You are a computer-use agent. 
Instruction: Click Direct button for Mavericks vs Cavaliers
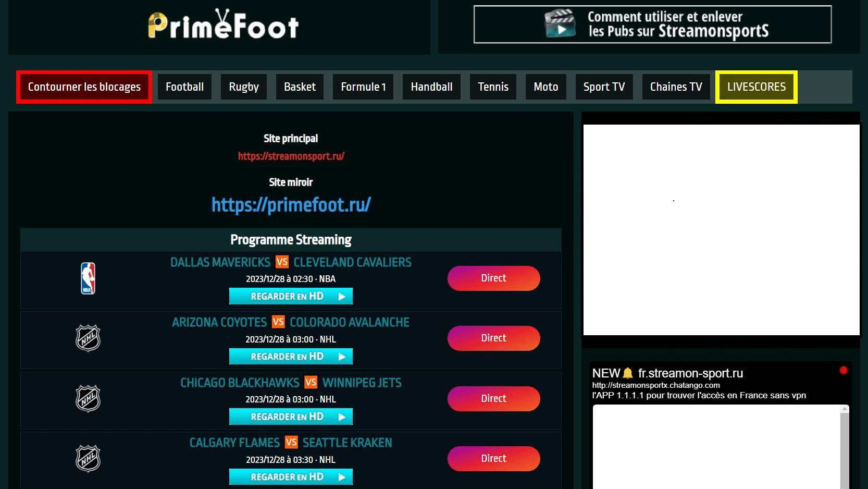(493, 278)
